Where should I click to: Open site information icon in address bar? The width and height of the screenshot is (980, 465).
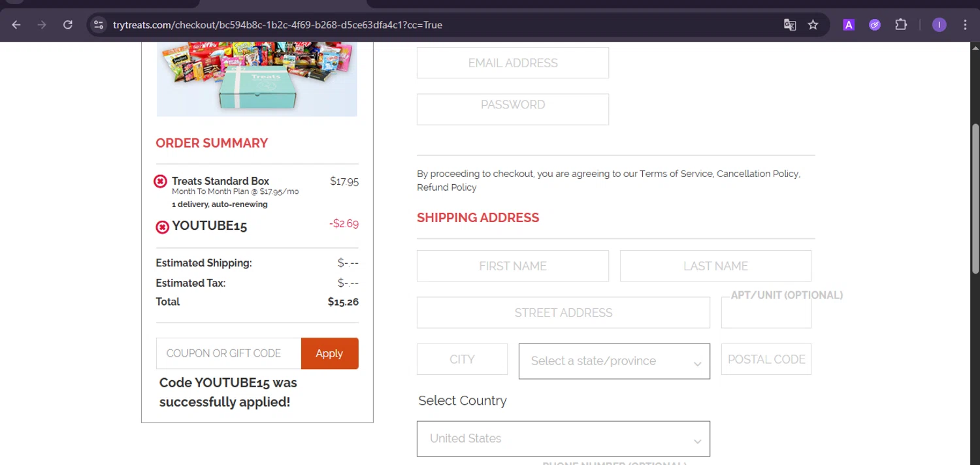pos(99,25)
